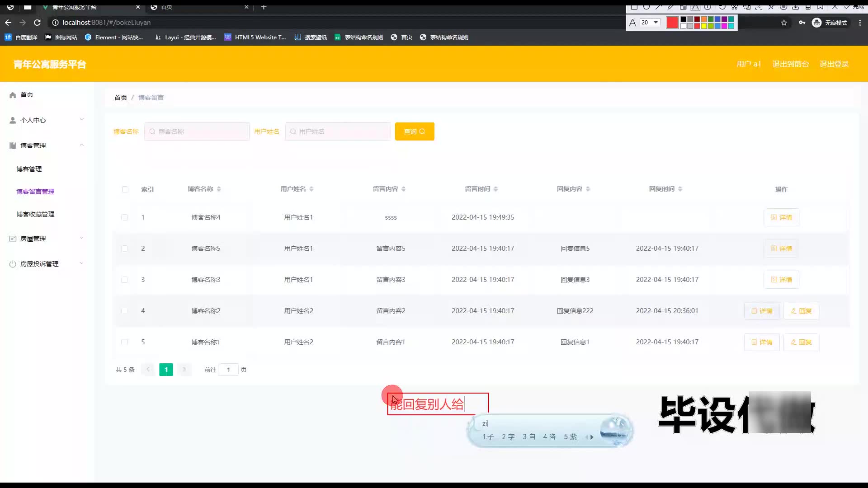The width and height of the screenshot is (868, 488).
Task: Open a new browser tab
Action: (x=264, y=7)
